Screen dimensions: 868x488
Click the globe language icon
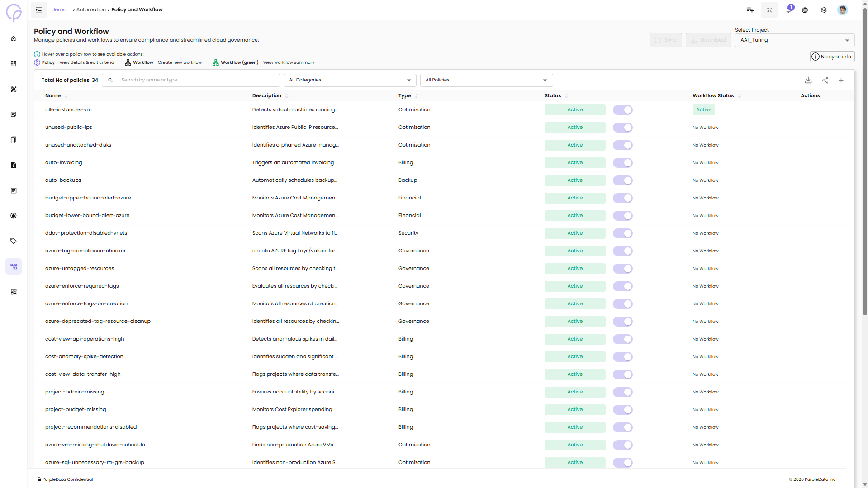pos(805,10)
